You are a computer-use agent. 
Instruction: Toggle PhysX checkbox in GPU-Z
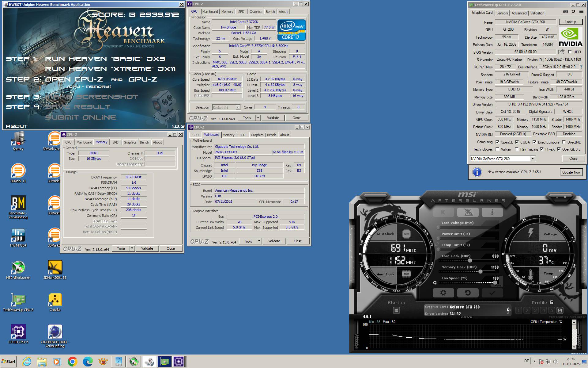click(x=542, y=149)
